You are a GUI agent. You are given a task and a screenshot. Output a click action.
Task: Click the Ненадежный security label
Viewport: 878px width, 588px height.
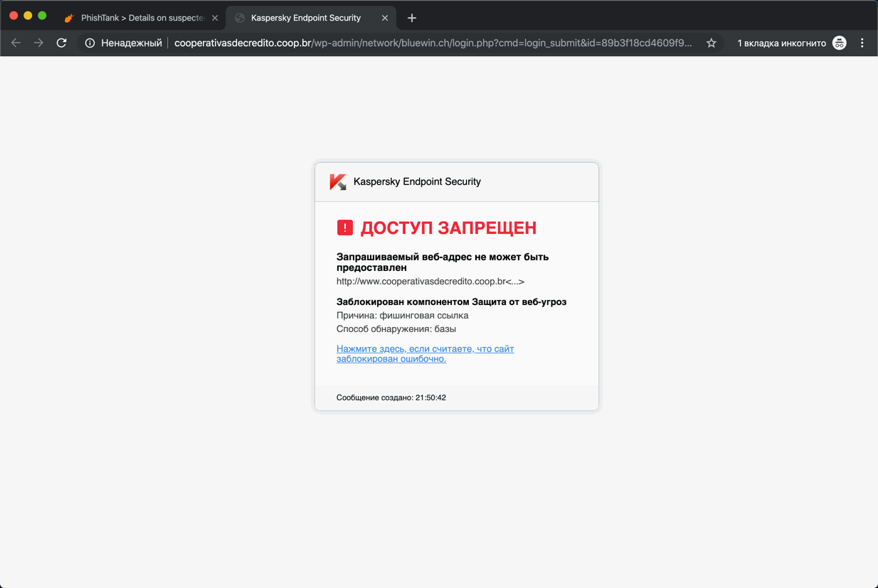[x=132, y=43]
